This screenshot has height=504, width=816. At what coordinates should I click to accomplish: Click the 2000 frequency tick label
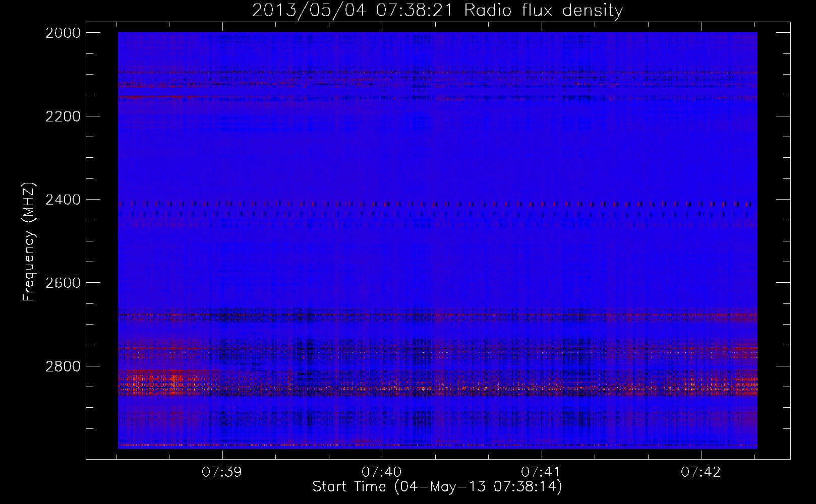pos(63,33)
